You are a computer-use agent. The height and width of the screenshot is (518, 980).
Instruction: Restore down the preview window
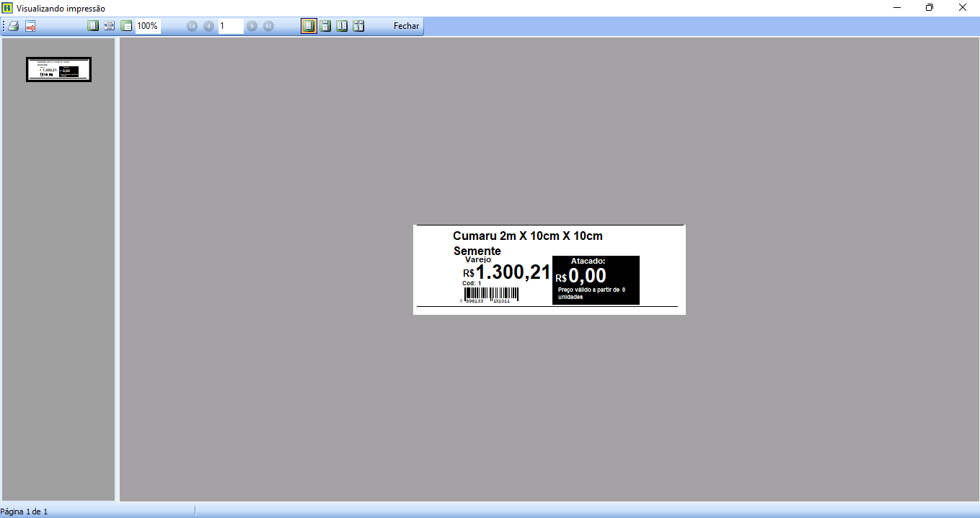930,8
